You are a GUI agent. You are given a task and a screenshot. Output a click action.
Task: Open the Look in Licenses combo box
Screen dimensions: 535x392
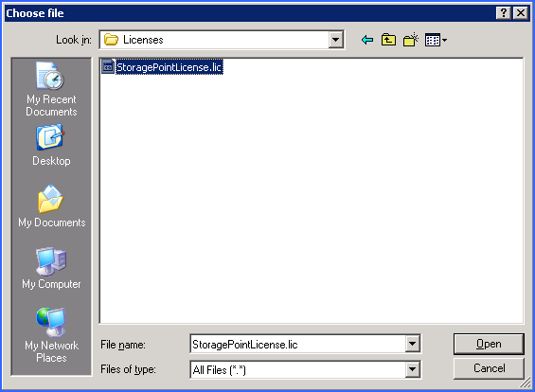point(222,40)
